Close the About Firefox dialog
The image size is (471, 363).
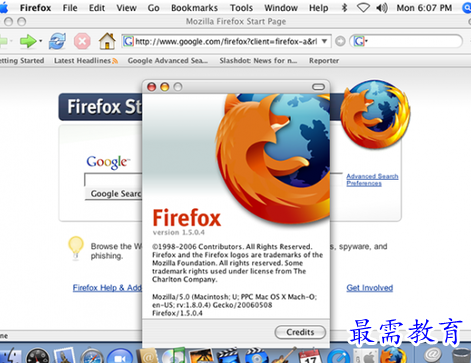[152, 87]
